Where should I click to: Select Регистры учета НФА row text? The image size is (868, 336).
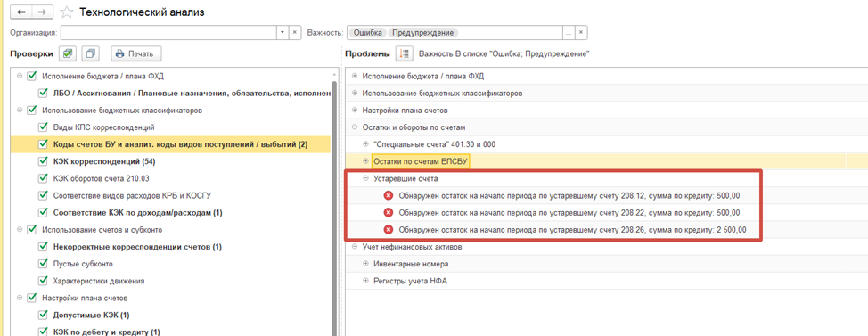coord(410,281)
